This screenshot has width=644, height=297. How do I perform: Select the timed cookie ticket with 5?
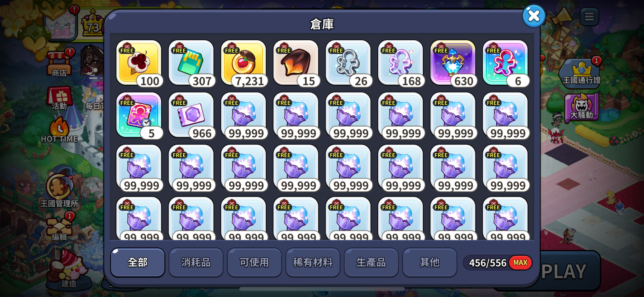(x=139, y=115)
